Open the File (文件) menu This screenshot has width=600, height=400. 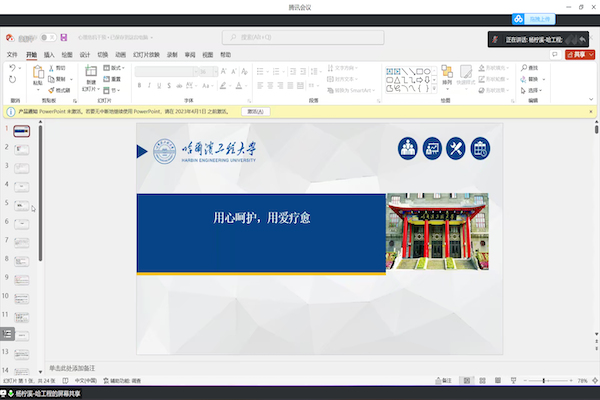pos(12,54)
